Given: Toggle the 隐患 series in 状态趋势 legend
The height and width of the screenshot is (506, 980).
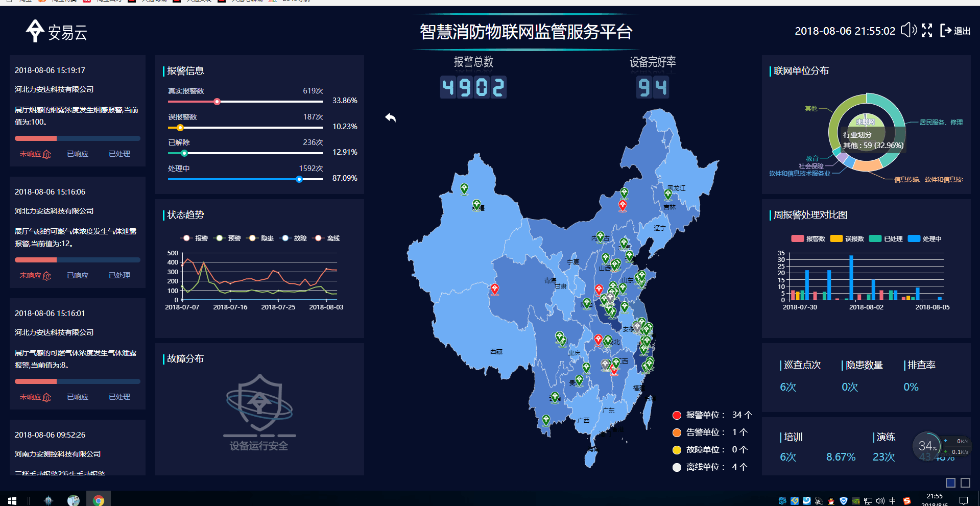Looking at the screenshot, I should coord(260,238).
